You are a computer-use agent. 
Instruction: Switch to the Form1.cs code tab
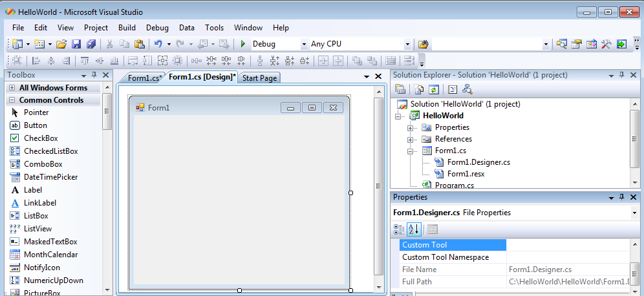(145, 78)
